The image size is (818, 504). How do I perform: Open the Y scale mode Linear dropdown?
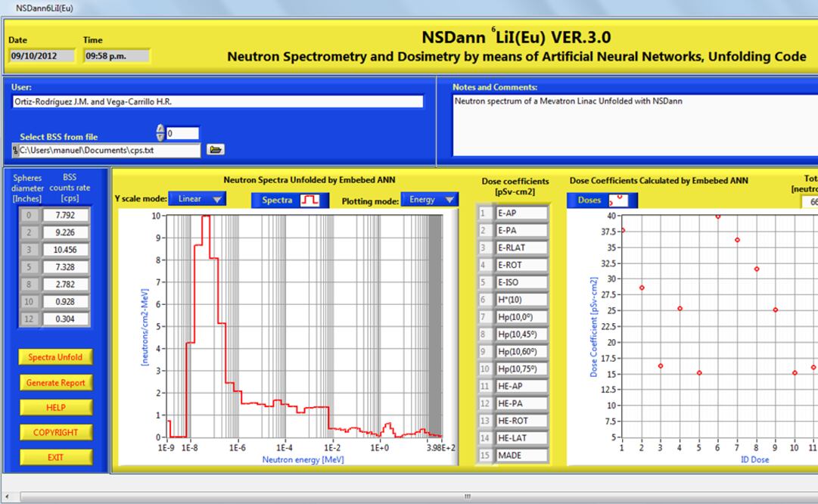coord(197,199)
